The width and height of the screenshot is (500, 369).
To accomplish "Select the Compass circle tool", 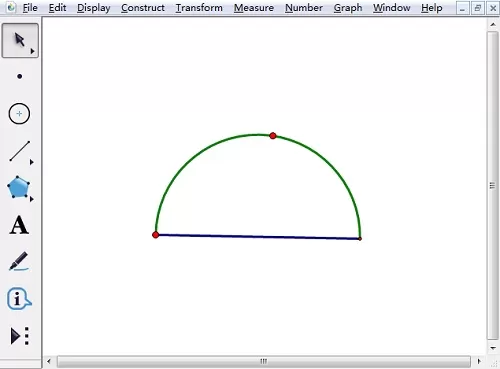I will 19,114.
